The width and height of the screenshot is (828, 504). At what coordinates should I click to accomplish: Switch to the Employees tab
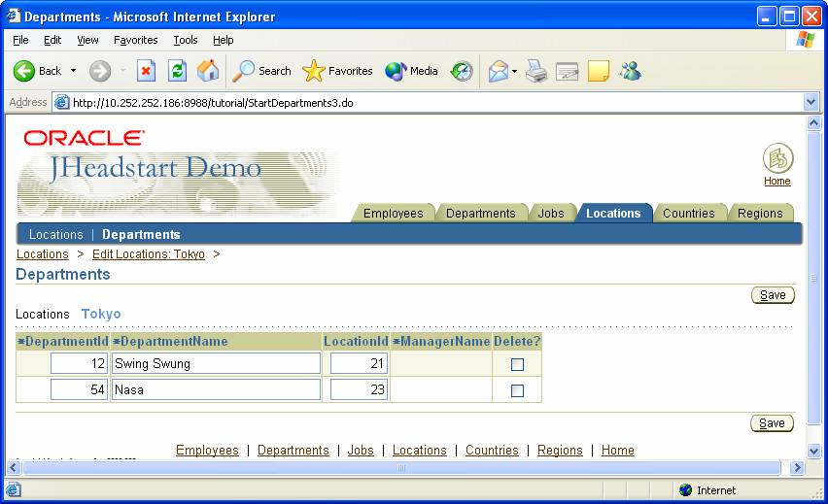point(393,213)
